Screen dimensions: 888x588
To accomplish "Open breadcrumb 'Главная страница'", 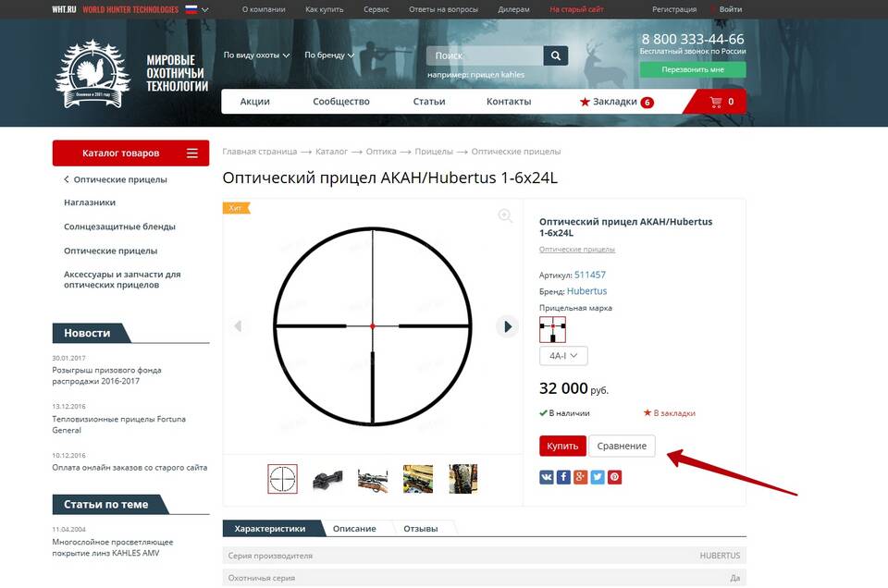I will click(259, 152).
